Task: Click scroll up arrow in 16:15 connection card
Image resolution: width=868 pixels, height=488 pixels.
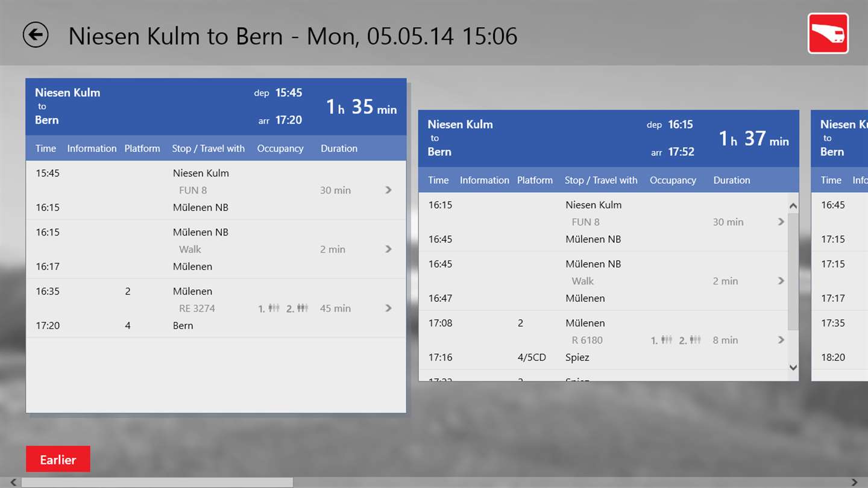Action: [793, 206]
